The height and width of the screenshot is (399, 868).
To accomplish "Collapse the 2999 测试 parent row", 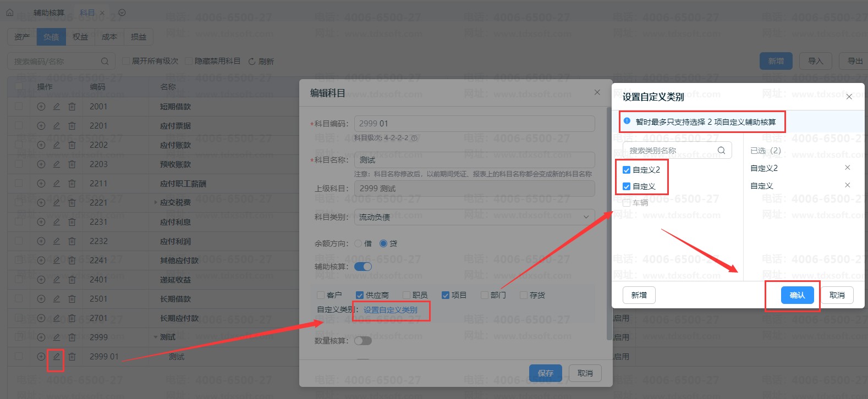I will pos(156,337).
